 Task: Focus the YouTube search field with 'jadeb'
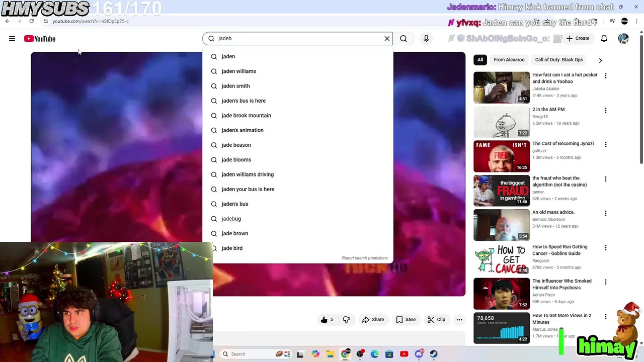pos(297,38)
